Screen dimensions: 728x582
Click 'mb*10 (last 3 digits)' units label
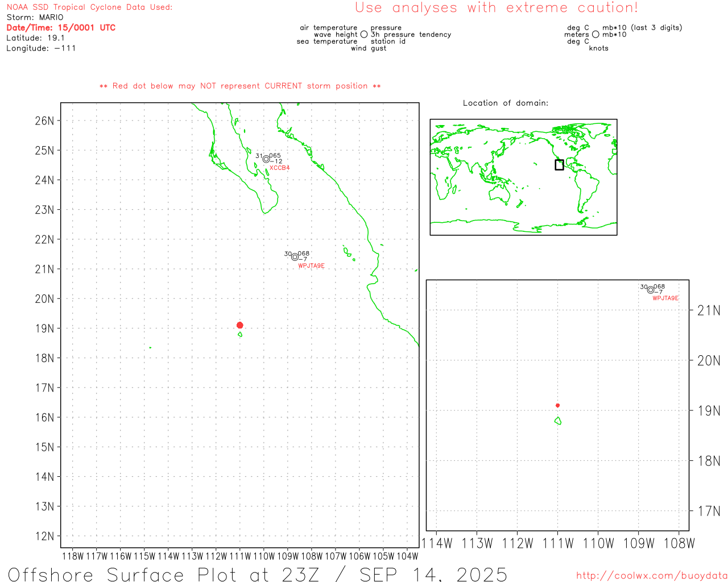(x=642, y=28)
